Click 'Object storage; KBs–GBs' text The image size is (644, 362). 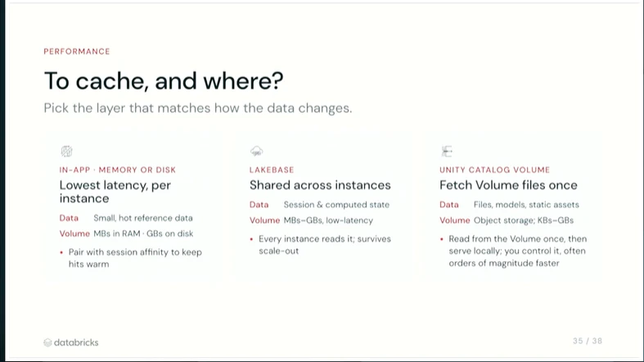coord(523,220)
